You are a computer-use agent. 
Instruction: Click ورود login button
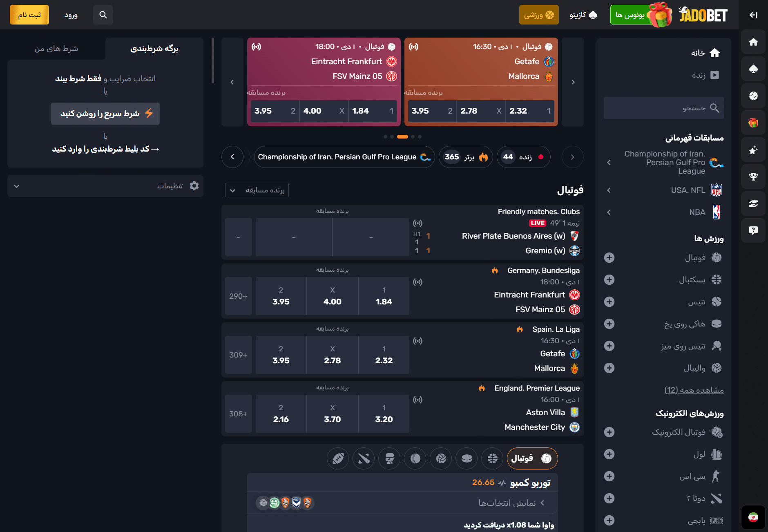click(71, 15)
